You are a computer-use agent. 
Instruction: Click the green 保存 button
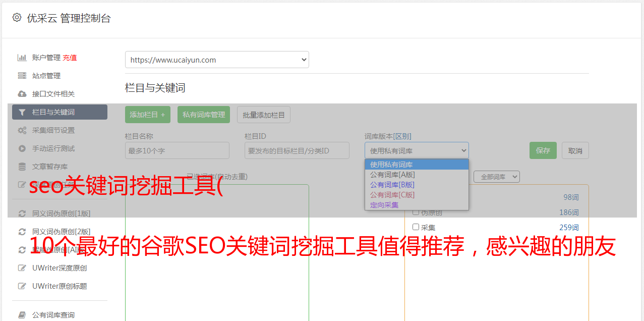click(x=543, y=150)
